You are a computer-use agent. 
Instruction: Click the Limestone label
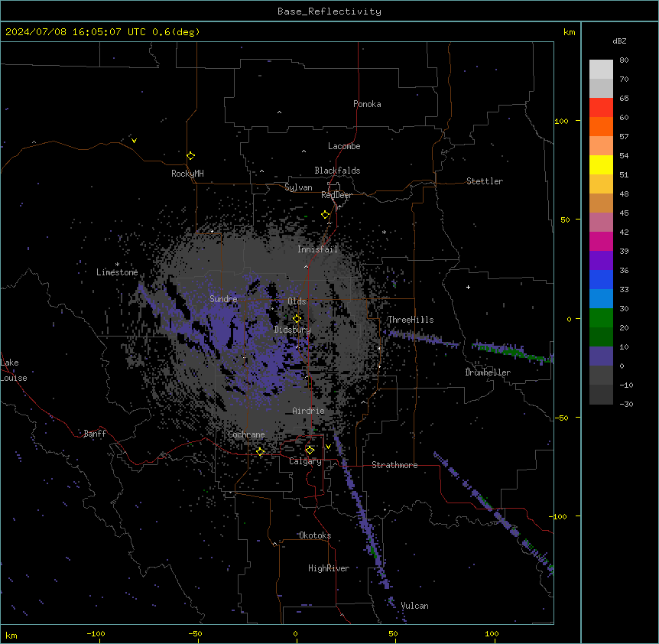click(x=117, y=272)
